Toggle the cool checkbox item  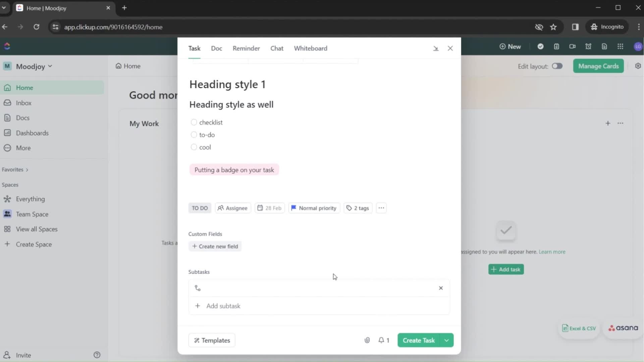(x=194, y=147)
